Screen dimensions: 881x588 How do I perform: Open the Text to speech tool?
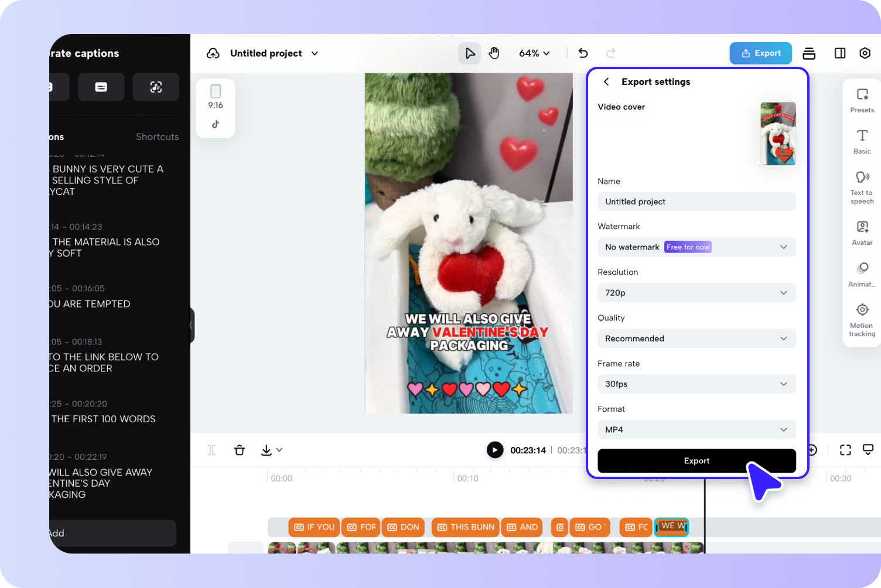[862, 186]
